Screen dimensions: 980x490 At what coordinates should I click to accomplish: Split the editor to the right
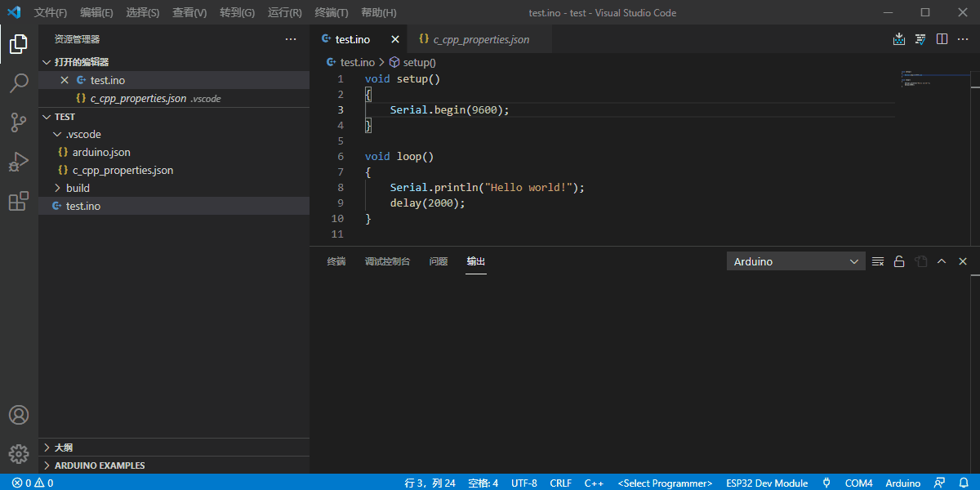coord(942,39)
